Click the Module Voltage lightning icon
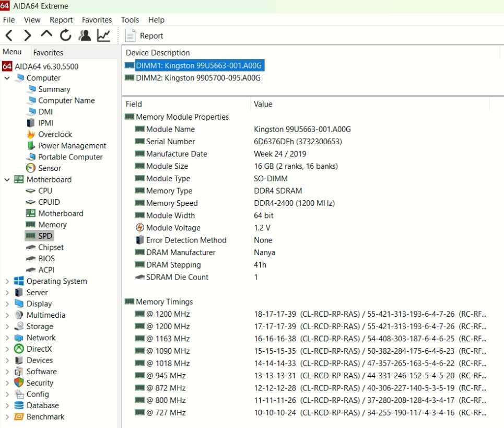504x428 pixels. pos(140,228)
